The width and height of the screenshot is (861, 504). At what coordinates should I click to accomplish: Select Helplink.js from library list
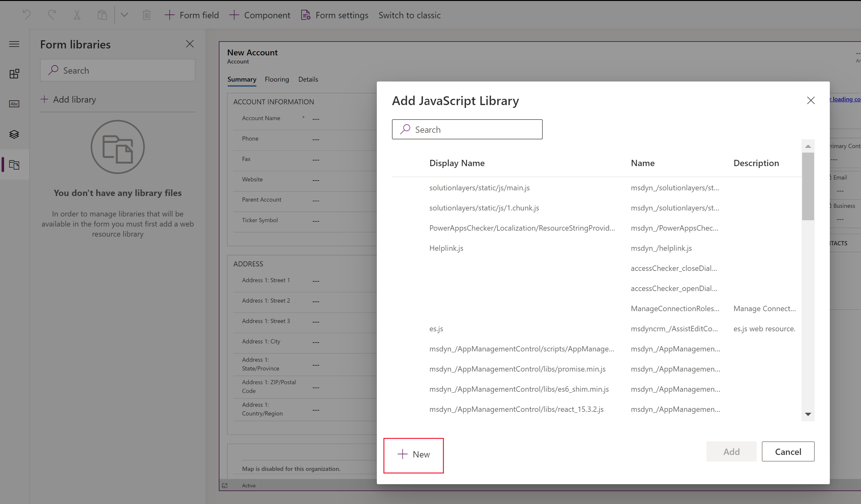pyautogui.click(x=447, y=248)
